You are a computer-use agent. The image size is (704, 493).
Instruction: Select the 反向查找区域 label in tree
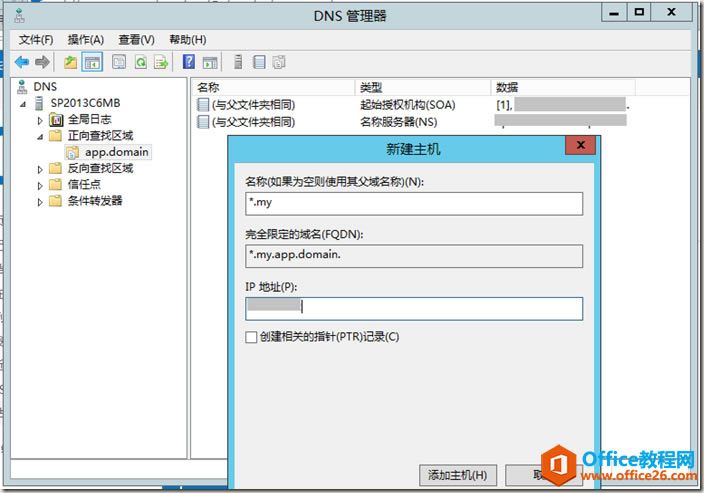click(x=100, y=168)
